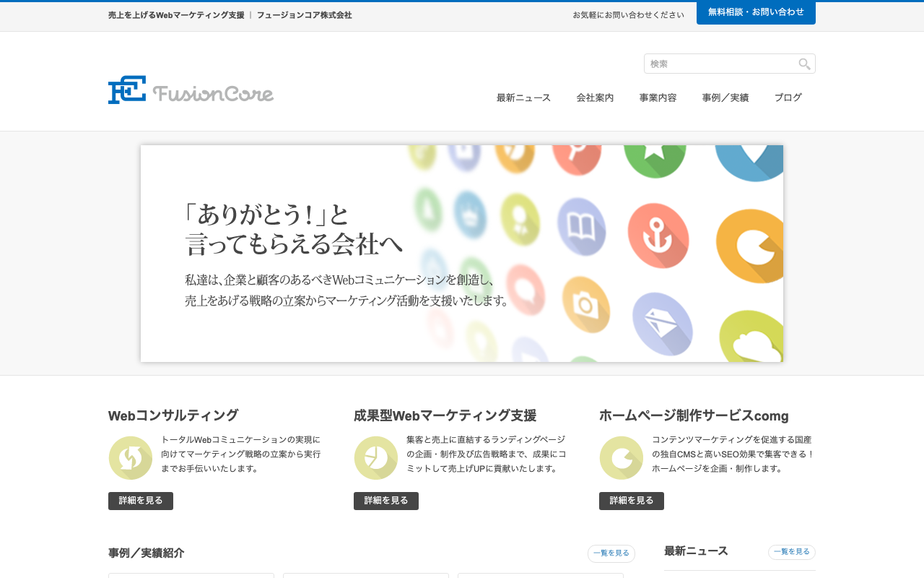Click the marketing support pie chart icon
The image size is (924, 578).
[x=376, y=458]
